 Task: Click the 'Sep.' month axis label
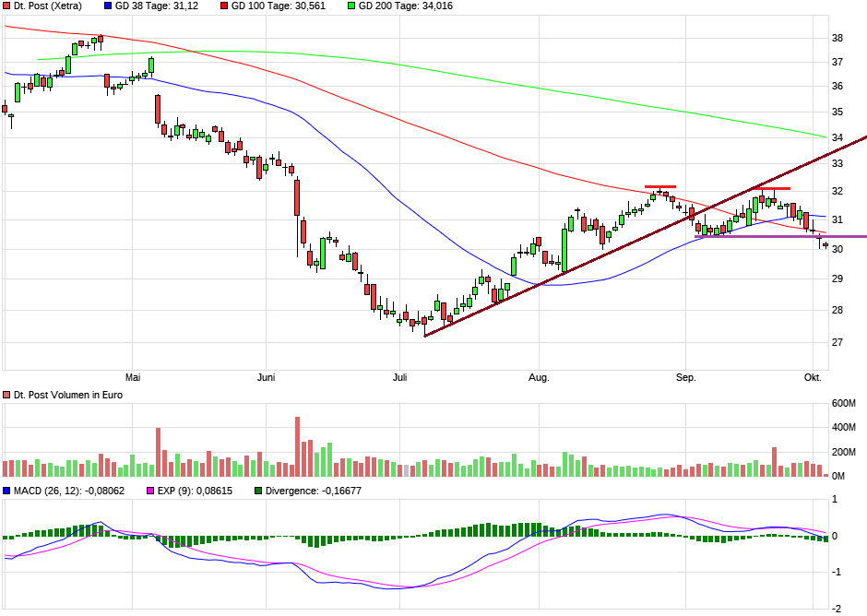click(685, 377)
